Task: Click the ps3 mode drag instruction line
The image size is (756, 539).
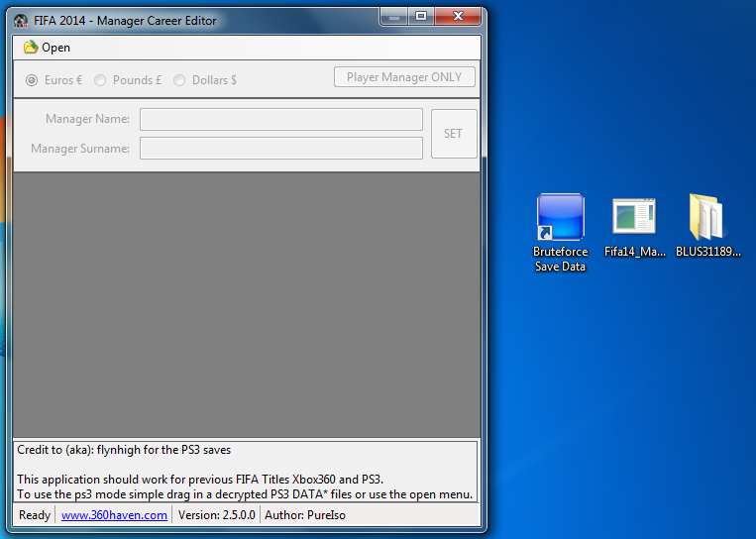Action: coord(245,494)
